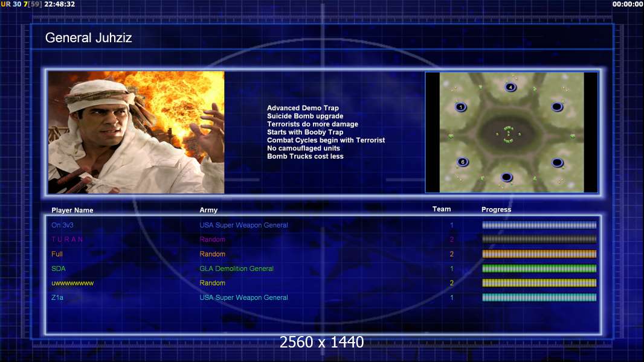Viewport: 644px width, 362px height.
Task: Click team number for On 3v3
Action: (451, 225)
